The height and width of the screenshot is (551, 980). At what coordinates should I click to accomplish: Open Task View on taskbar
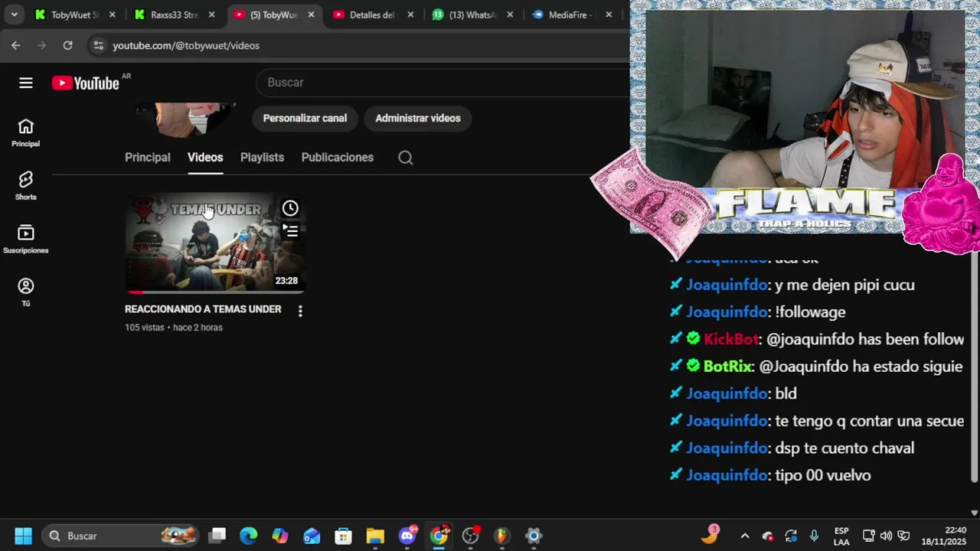coord(217,536)
